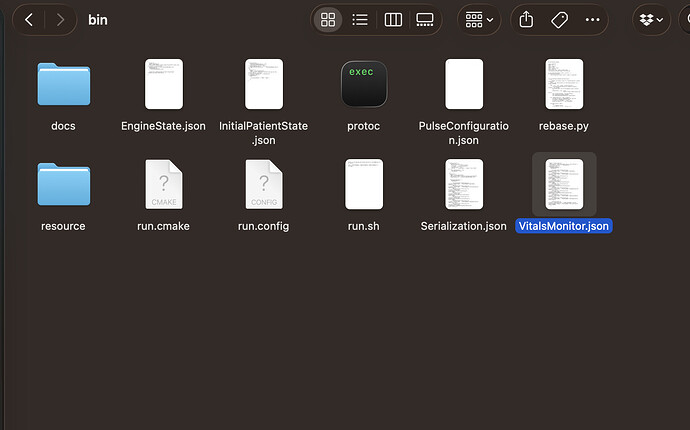Image resolution: width=690 pixels, height=430 pixels.
Task: Click the VitalsMonitor.json filename label
Action: pos(564,226)
